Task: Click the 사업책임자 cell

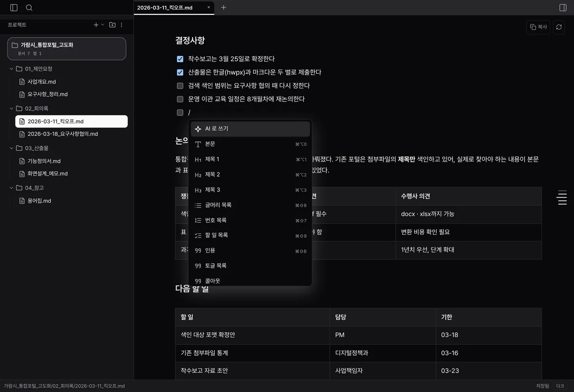Action: [x=383, y=371]
